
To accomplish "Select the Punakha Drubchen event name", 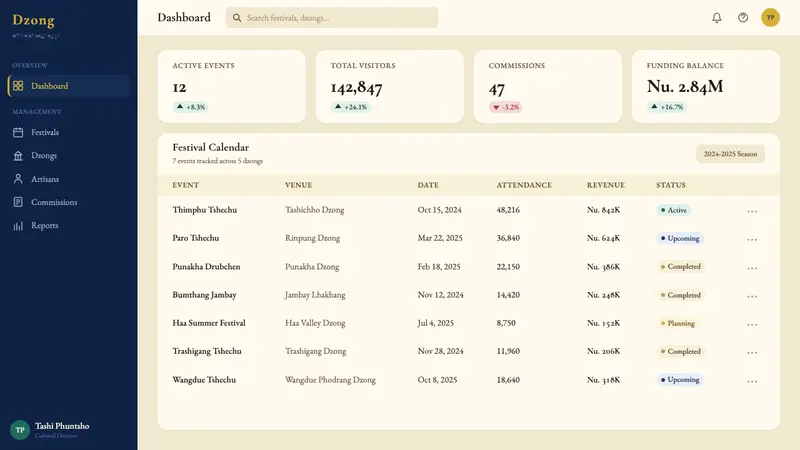I will (206, 266).
